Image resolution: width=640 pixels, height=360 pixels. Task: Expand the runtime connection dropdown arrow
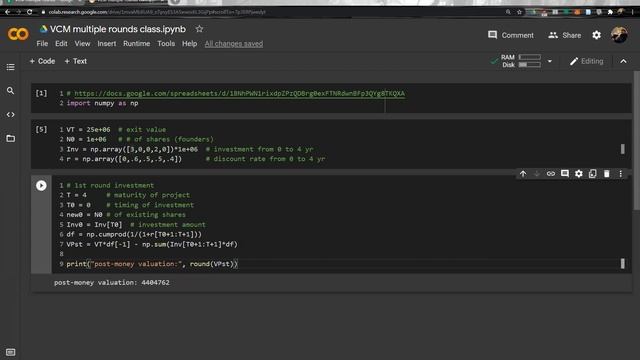pyautogui.click(x=550, y=61)
